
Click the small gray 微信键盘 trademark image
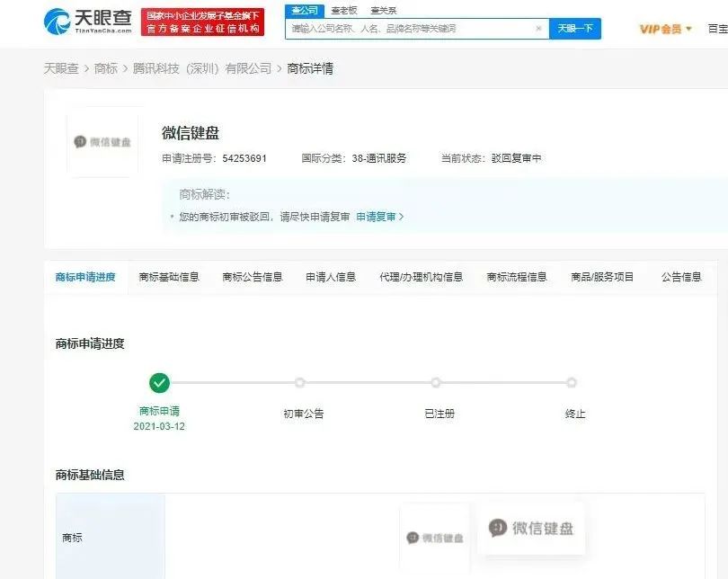435,535
